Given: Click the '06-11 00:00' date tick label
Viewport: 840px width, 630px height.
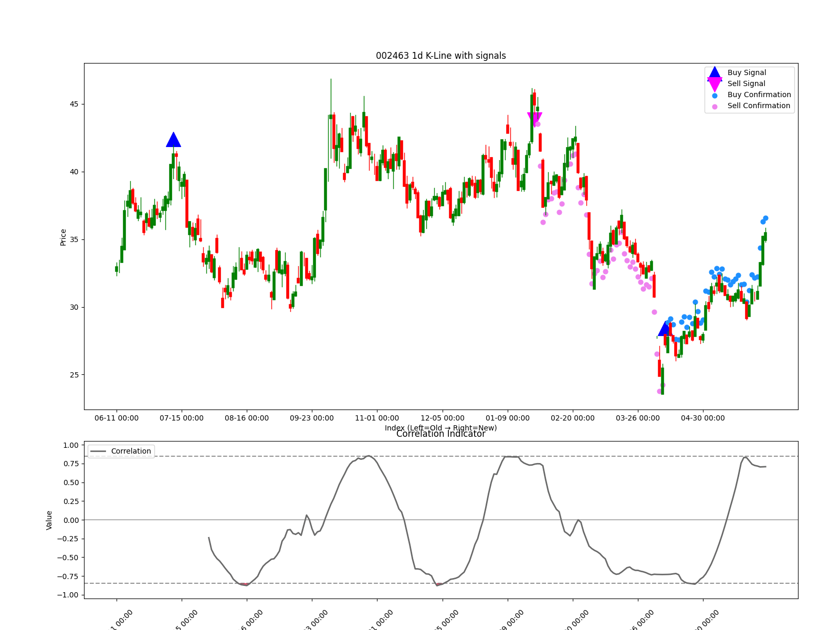Looking at the screenshot, I should point(117,418).
